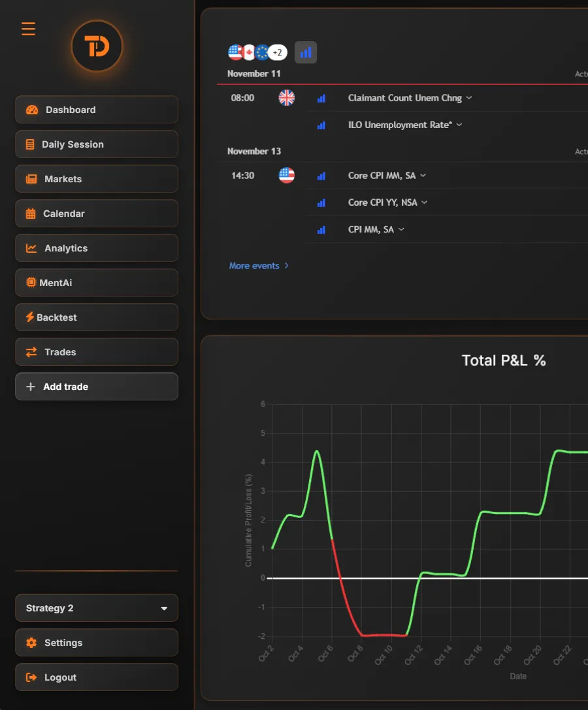Screen dimensions: 588x710
Task: Click the plus icon in Add trade
Action: coord(30,387)
